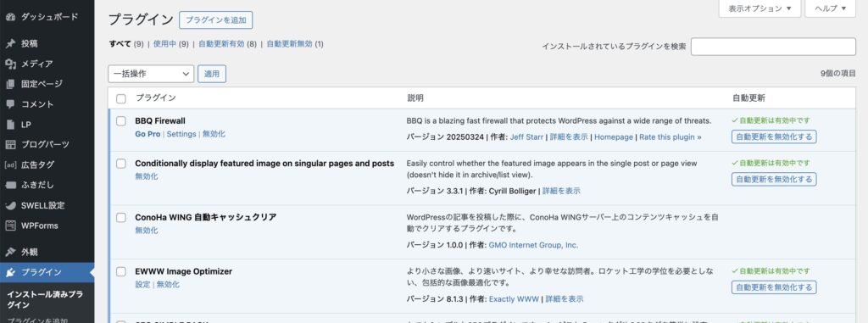Disable auto-updates for BBQ Firewall
Image resolution: width=868 pixels, height=323 pixels.
[x=774, y=136]
